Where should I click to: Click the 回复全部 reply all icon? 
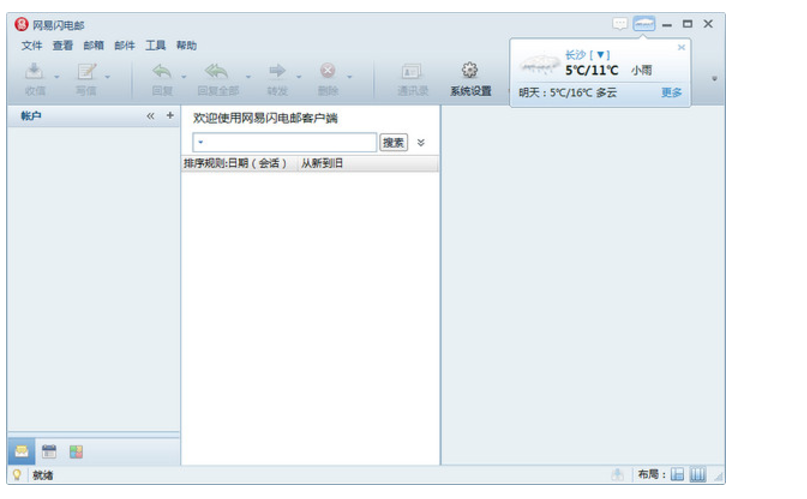click(217, 71)
